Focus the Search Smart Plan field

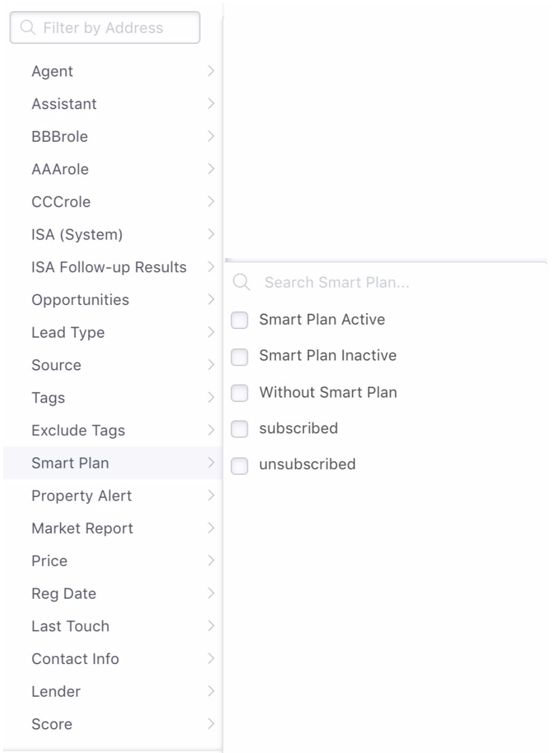[x=386, y=282]
